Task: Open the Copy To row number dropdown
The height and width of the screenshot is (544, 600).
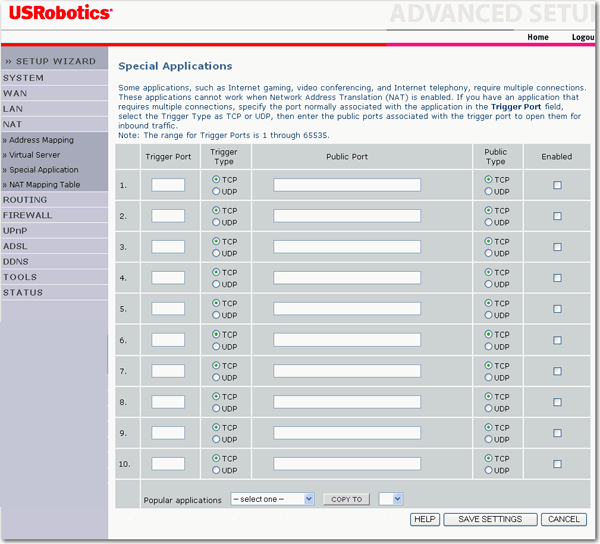Action: click(x=391, y=499)
